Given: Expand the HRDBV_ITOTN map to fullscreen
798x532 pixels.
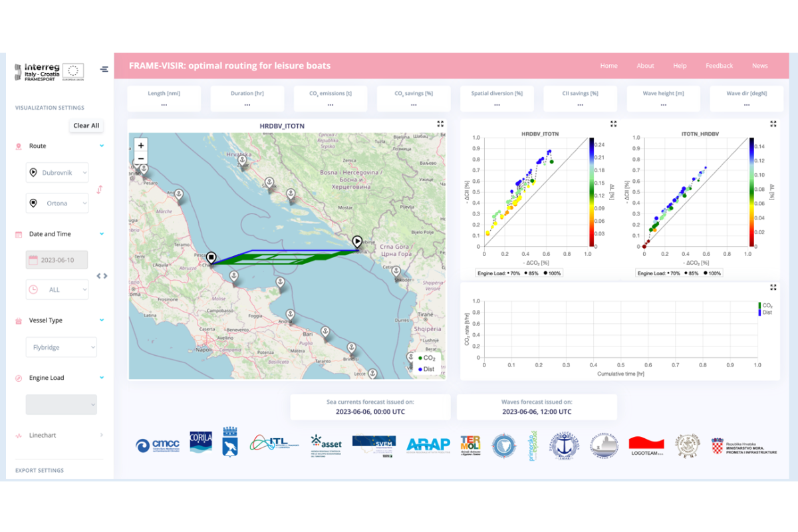Looking at the screenshot, I should point(440,124).
